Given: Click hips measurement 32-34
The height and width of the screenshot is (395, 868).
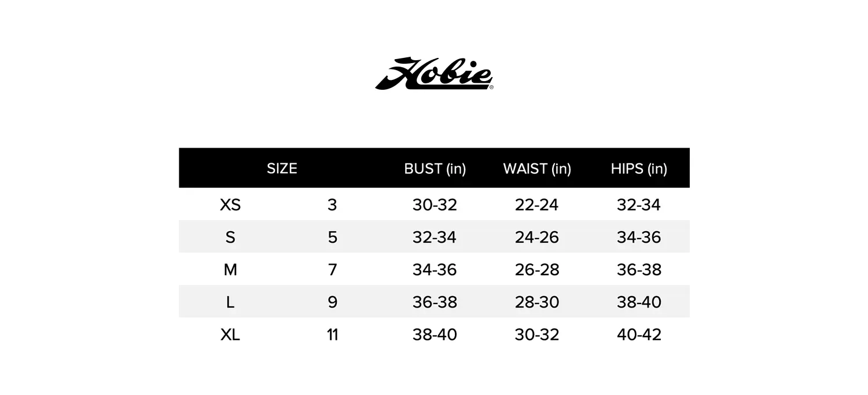Looking at the screenshot, I should tap(639, 205).
